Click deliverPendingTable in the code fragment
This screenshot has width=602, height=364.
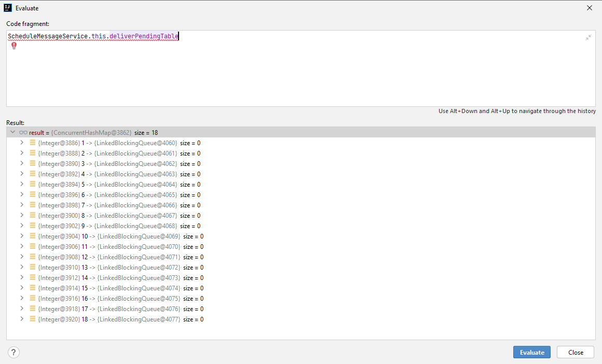(144, 36)
